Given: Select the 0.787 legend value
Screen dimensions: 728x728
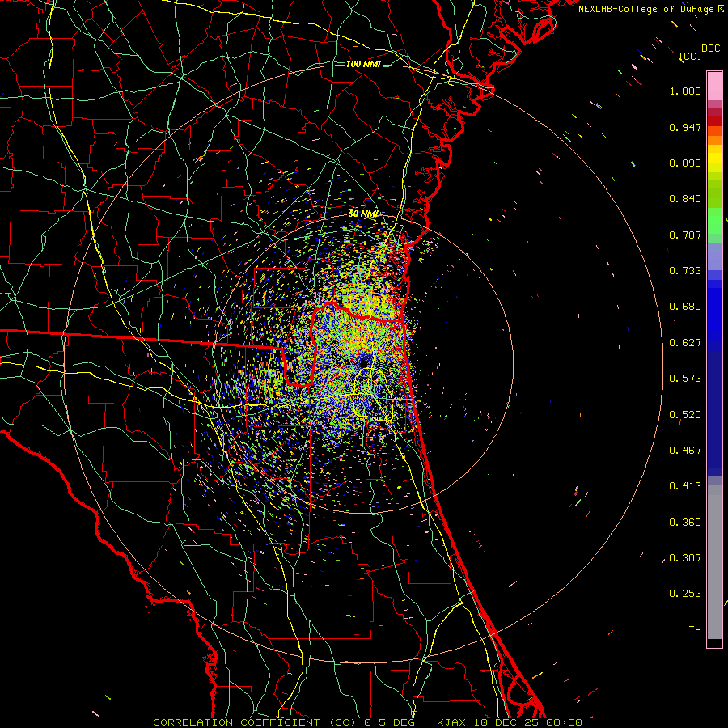Looking at the screenshot, I should tap(685, 235).
